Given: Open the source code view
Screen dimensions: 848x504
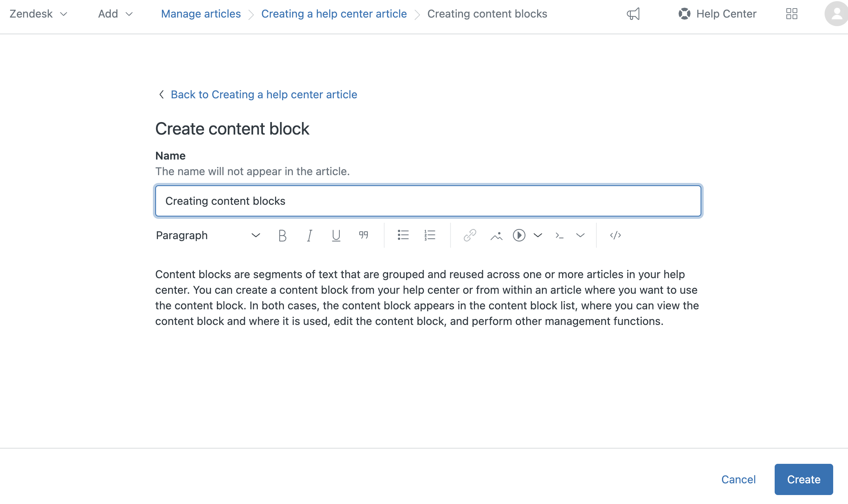Looking at the screenshot, I should (615, 235).
